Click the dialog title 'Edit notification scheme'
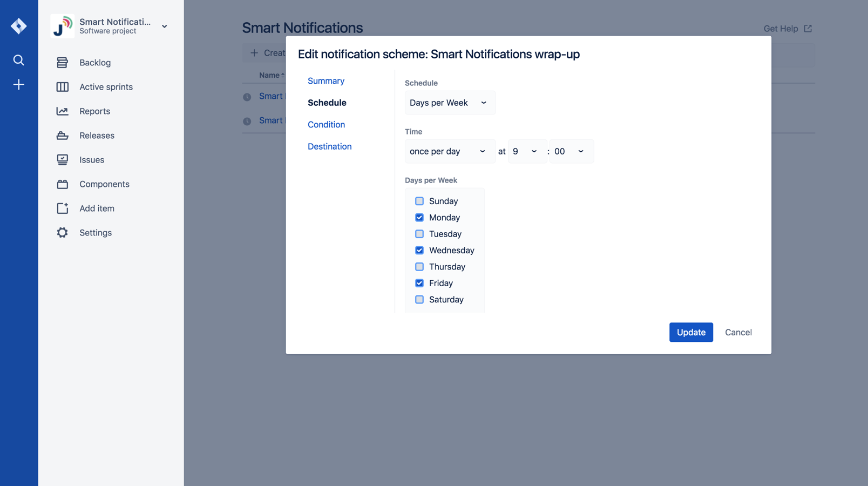Image resolution: width=868 pixels, height=486 pixels. (439, 54)
